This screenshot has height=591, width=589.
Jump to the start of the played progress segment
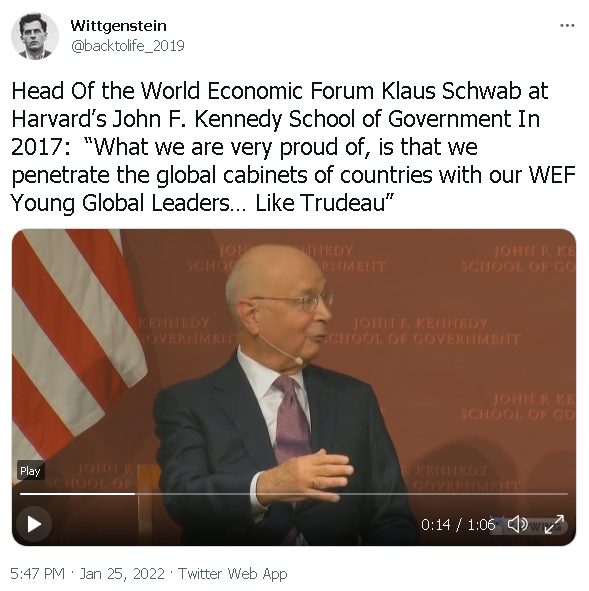pyautogui.click(x=21, y=493)
